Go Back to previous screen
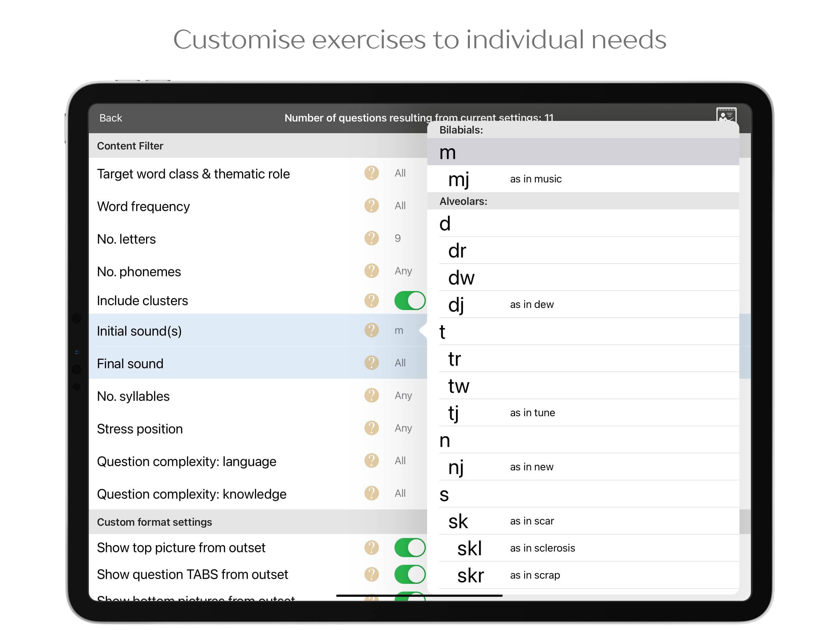Viewport: 840px width, 630px height. click(110, 118)
